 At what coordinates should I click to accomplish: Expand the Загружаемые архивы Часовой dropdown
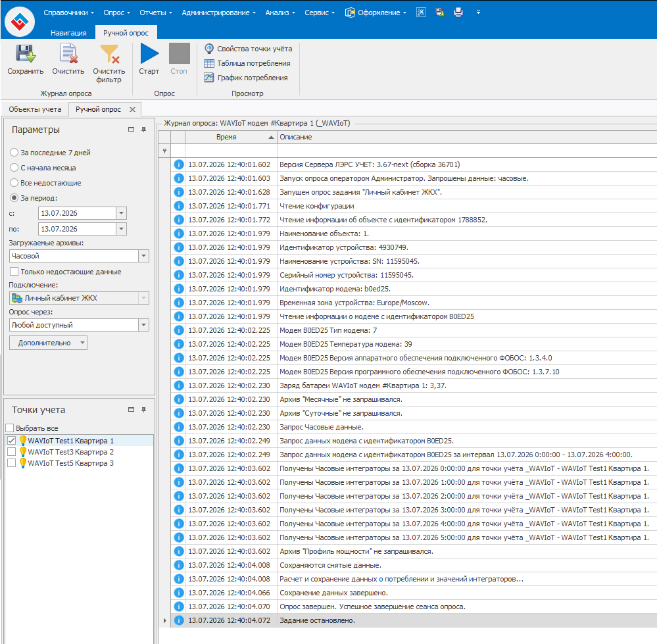(x=144, y=256)
